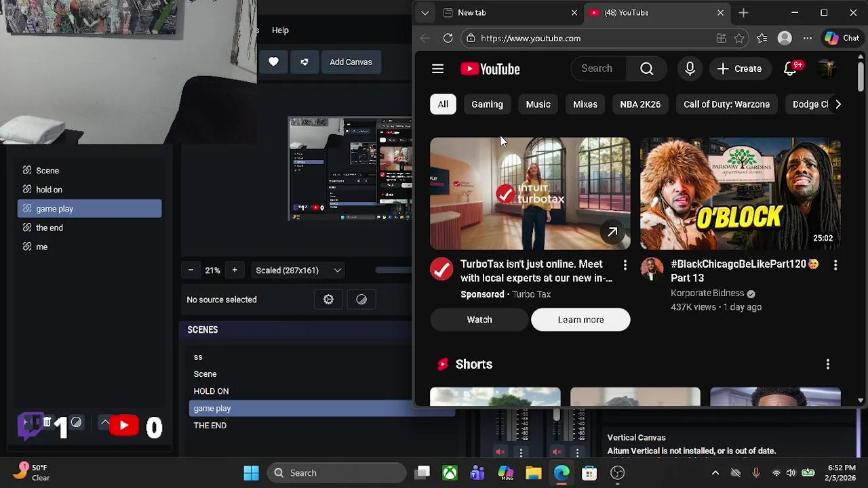The width and height of the screenshot is (868, 488).
Task: Open first mixer channel three-dot menu
Action: (x=521, y=451)
